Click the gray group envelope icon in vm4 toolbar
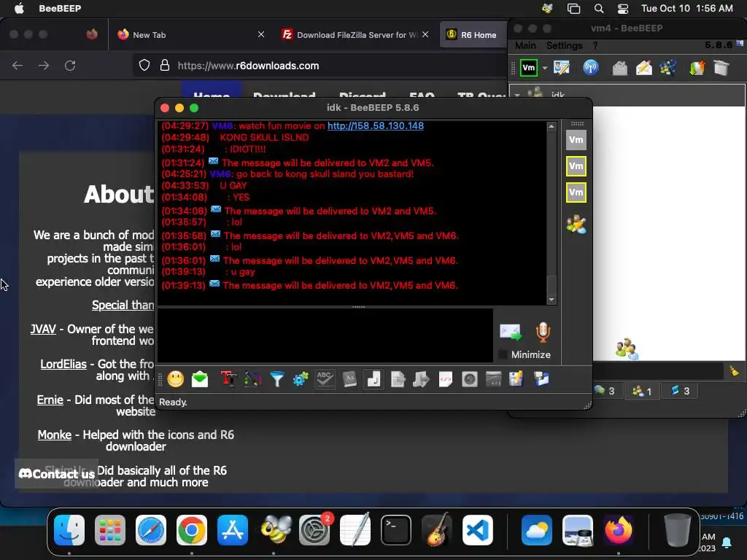Image resolution: width=747 pixels, height=560 pixels. pos(620,68)
